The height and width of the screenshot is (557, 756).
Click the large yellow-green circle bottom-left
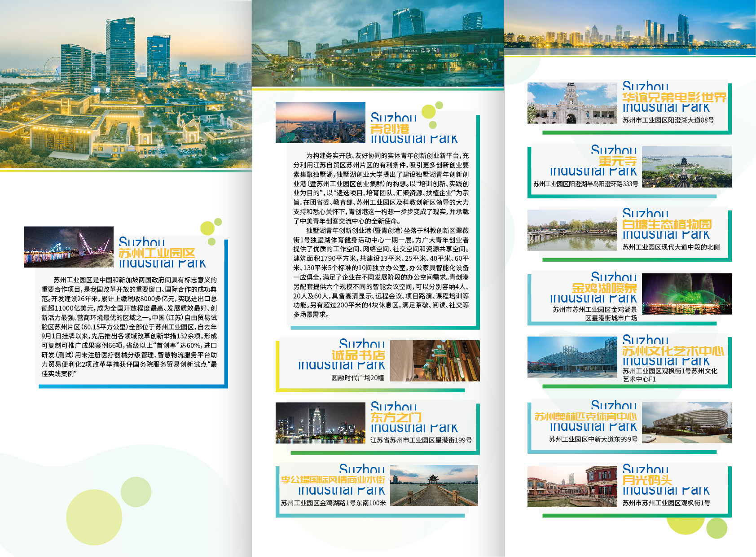point(94,517)
